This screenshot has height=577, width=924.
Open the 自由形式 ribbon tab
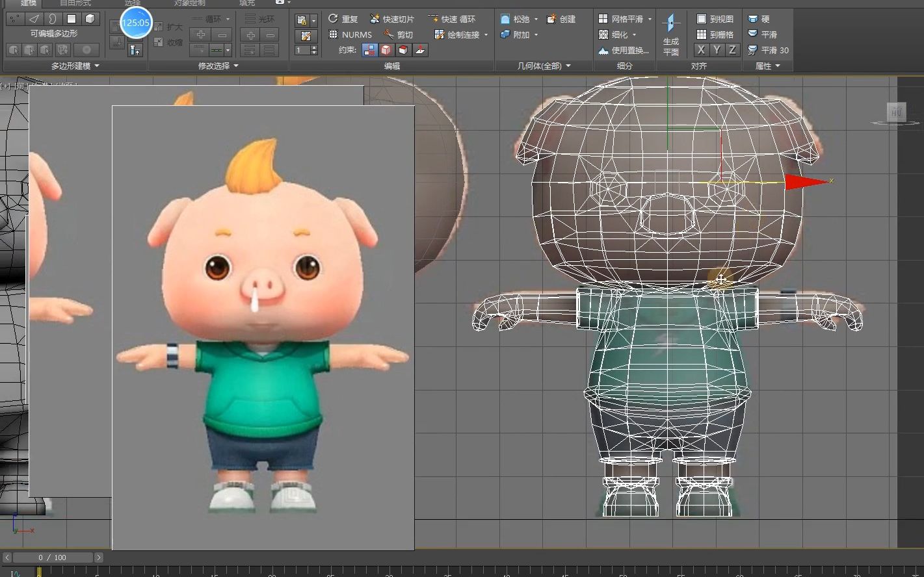click(75, 3)
